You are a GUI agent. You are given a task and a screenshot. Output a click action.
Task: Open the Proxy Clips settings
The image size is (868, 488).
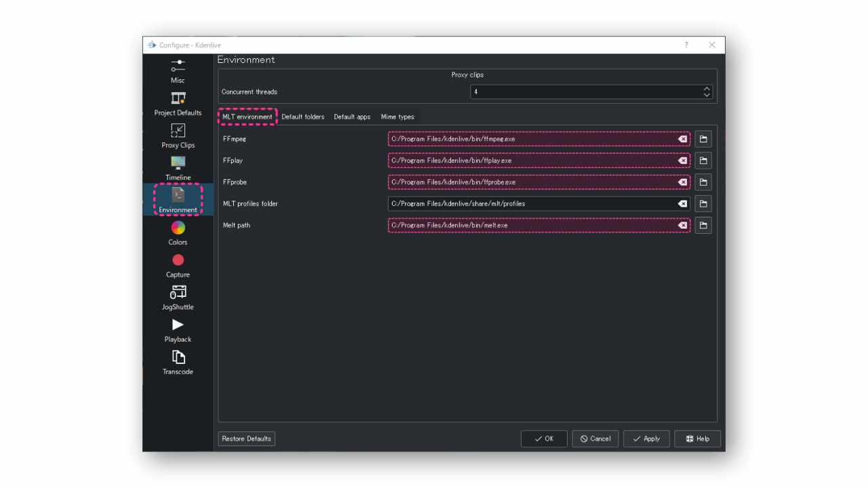pos(178,136)
